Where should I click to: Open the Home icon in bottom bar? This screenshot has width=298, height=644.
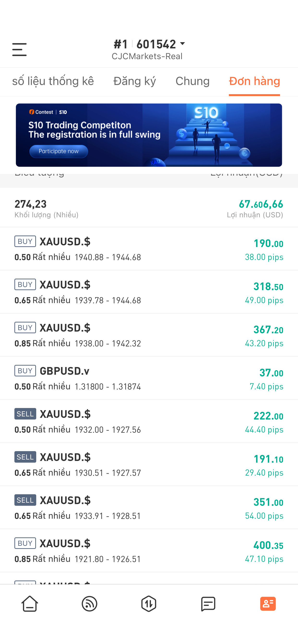(x=30, y=604)
